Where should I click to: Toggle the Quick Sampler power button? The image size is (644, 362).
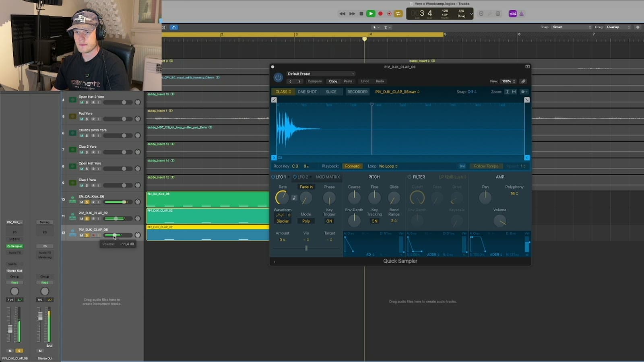(x=278, y=77)
